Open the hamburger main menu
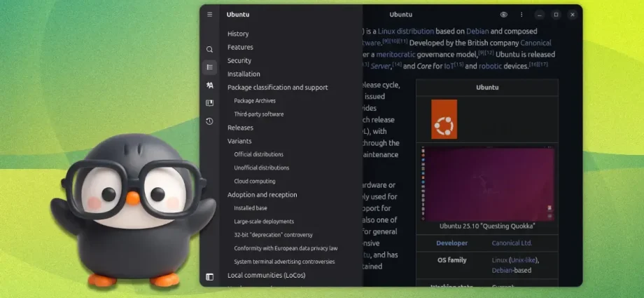The image size is (644, 298). 209,15
